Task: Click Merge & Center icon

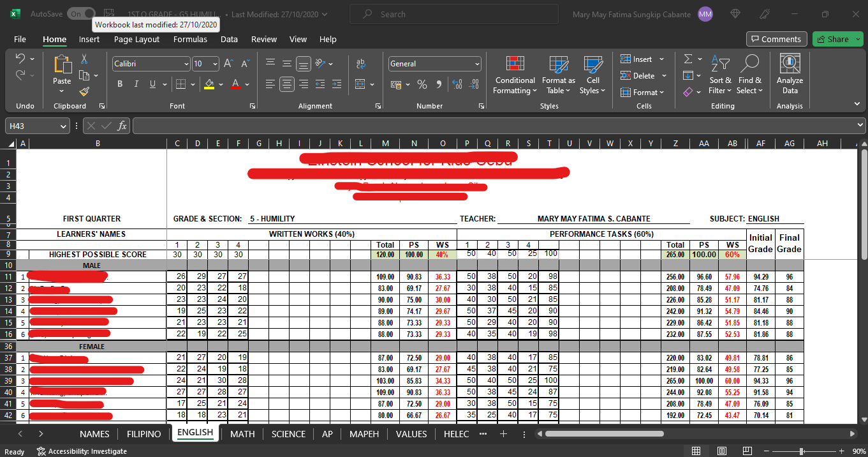Action: click(x=360, y=84)
